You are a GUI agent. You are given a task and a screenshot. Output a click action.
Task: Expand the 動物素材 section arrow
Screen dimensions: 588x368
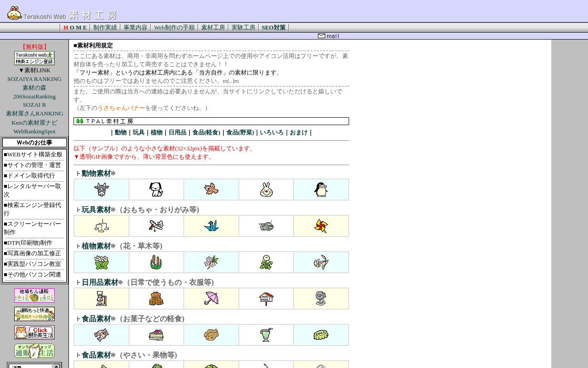point(113,173)
